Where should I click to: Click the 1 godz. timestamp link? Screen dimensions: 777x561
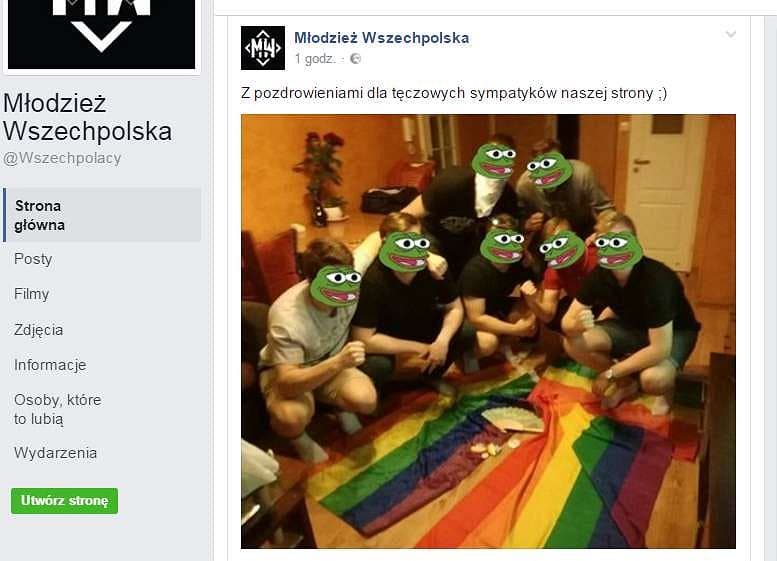pos(315,59)
